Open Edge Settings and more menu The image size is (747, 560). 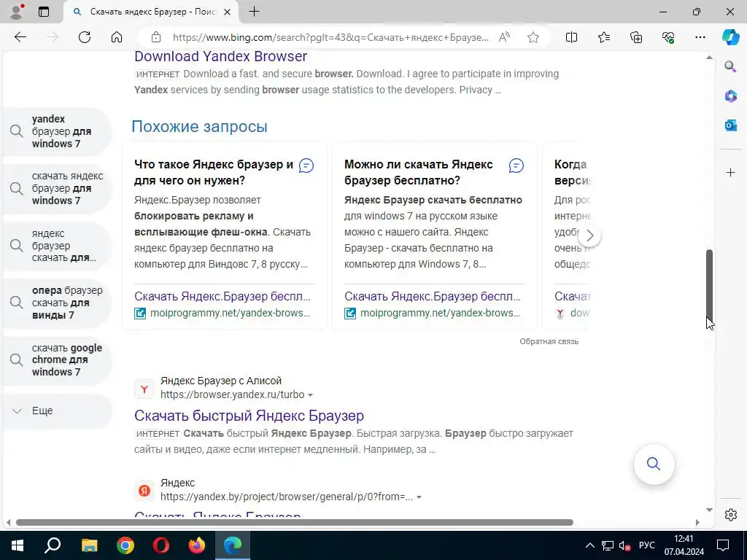coord(700,37)
